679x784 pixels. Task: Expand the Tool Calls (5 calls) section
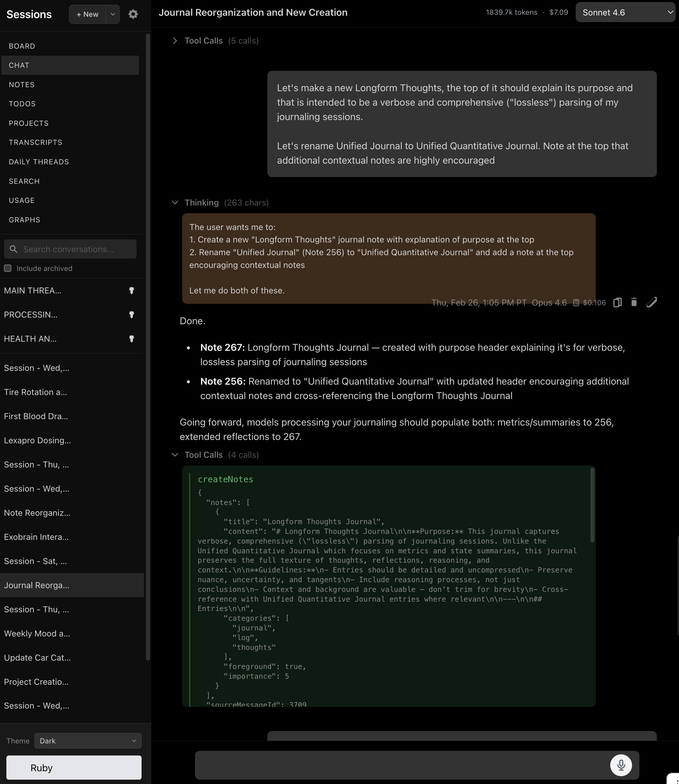point(175,41)
